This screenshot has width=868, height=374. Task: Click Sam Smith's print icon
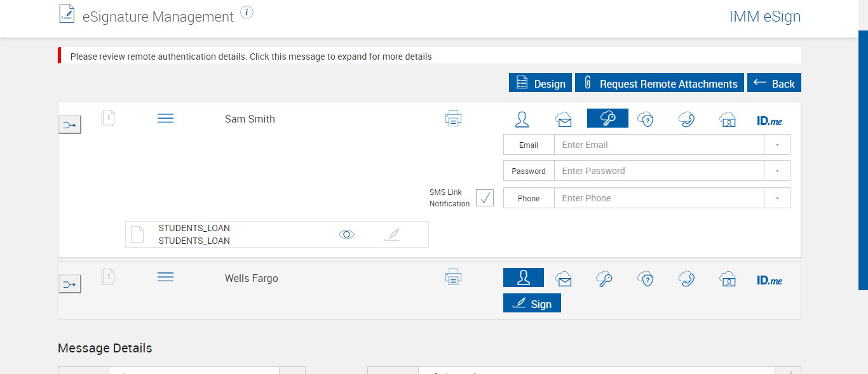click(453, 118)
